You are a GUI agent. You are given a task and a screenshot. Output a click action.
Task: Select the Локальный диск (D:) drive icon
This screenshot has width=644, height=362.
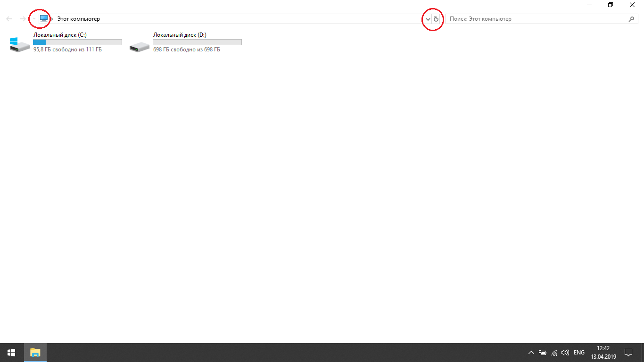[139, 46]
